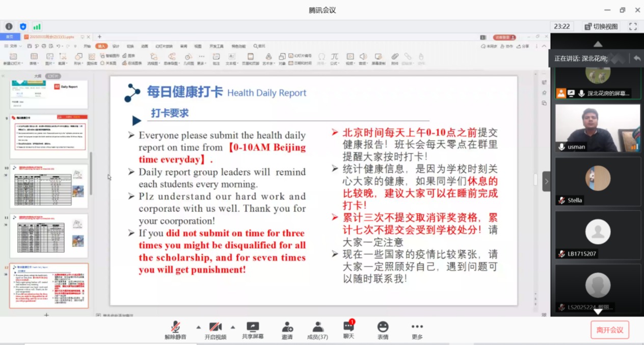
Task: Collapse the participant video side panel
Action: (x=546, y=181)
